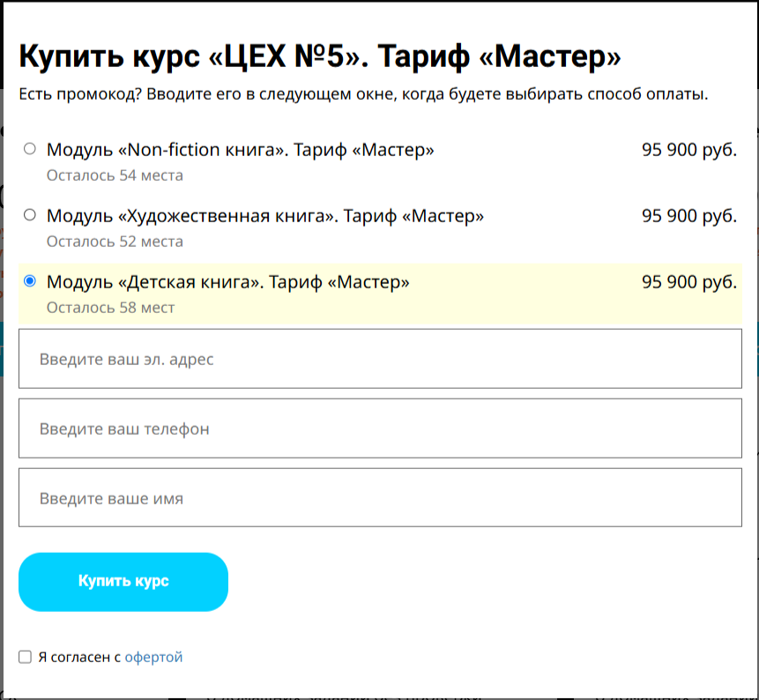
Task: Open the «офертой» link
Action: [153, 657]
